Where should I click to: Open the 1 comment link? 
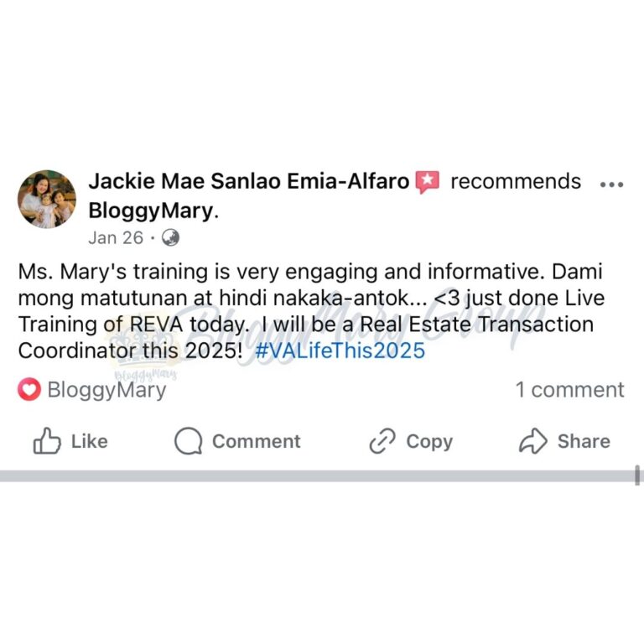click(x=569, y=389)
